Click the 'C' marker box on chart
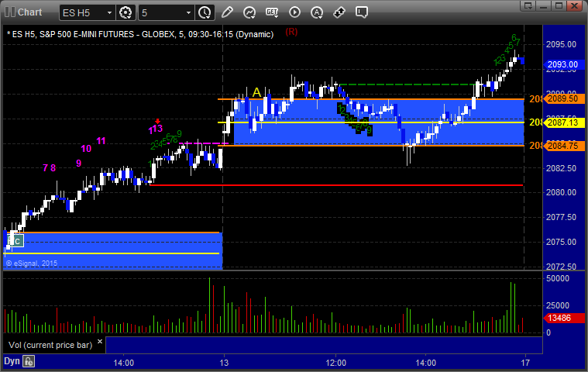The height and width of the screenshot is (372, 588). pos(17,241)
